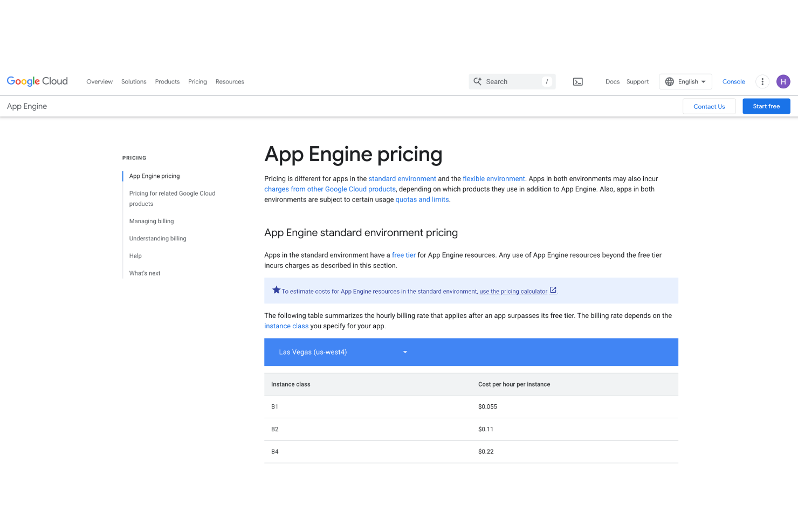
Task: Go to Help in the sidebar
Action: coord(135,256)
